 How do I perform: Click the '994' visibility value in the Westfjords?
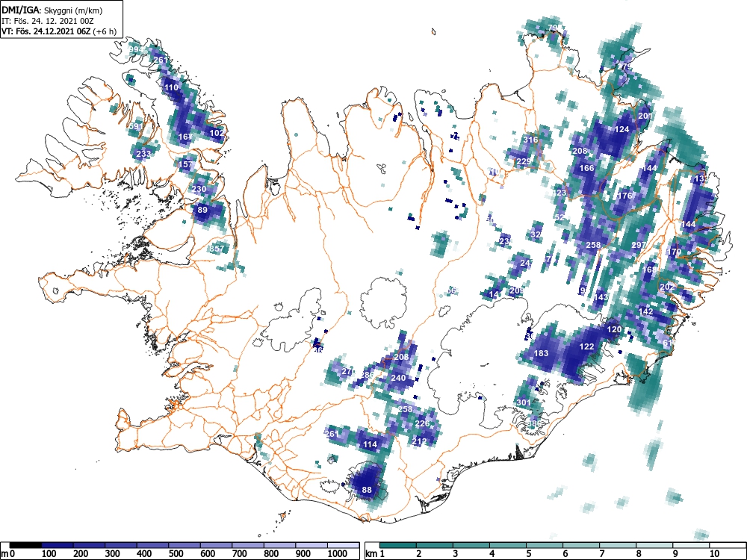click(136, 49)
